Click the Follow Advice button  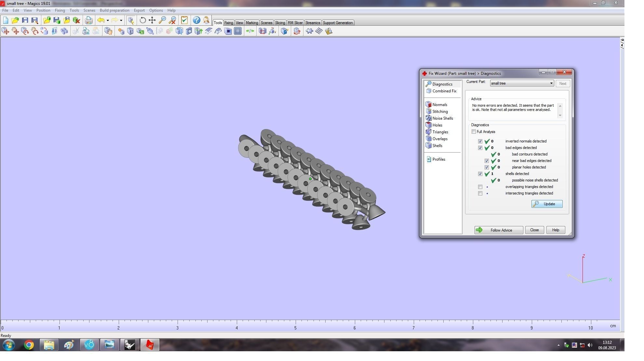point(498,230)
